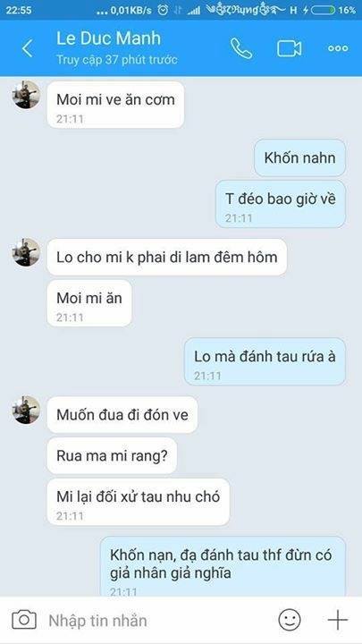
Task: Tap the battery indicator in status bar
Action: pos(323,10)
